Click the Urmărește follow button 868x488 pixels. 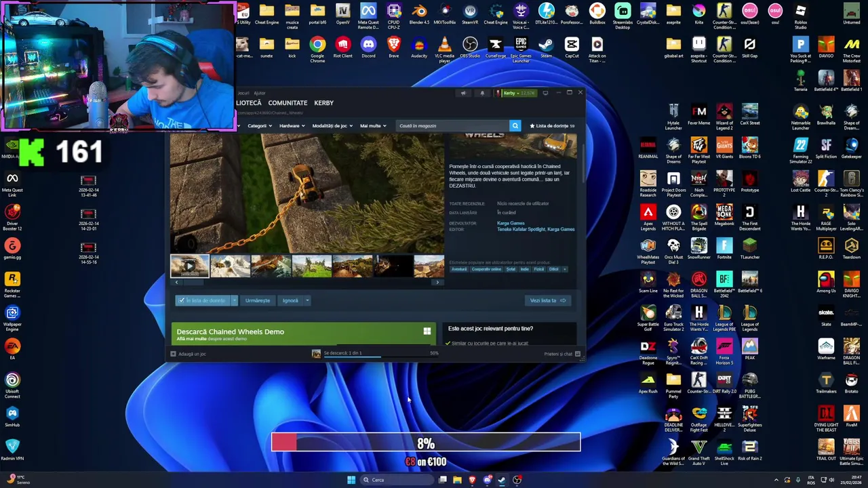point(257,300)
